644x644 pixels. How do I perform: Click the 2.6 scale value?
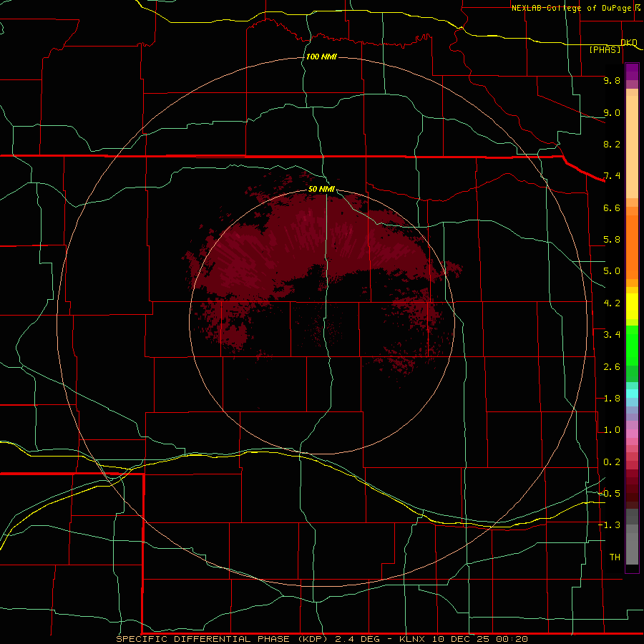(612, 367)
